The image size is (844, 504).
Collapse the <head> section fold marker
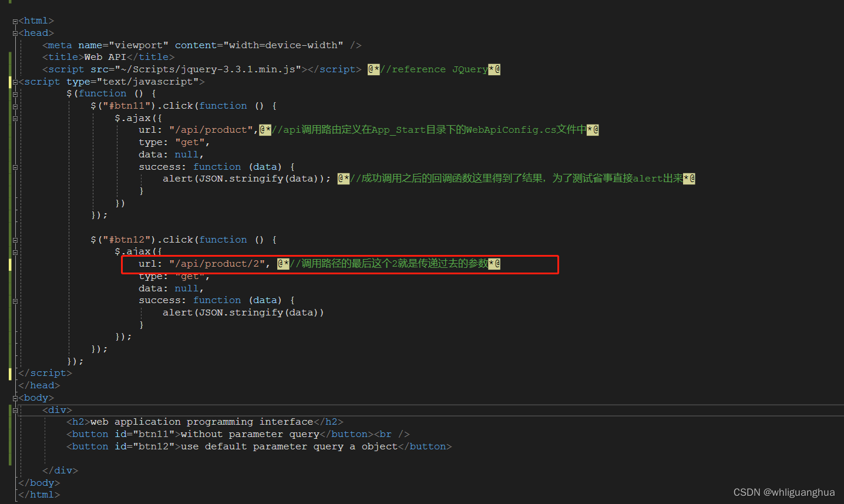pos(15,33)
